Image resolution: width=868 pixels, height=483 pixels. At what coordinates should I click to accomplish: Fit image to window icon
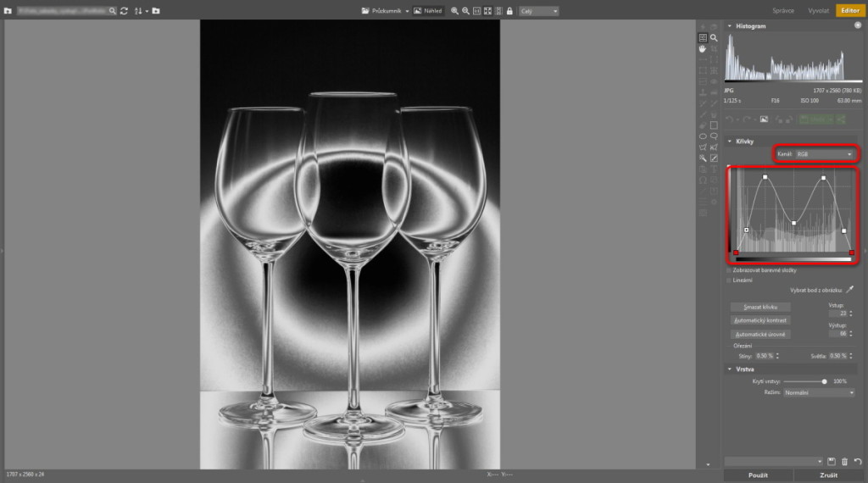tap(487, 10)
